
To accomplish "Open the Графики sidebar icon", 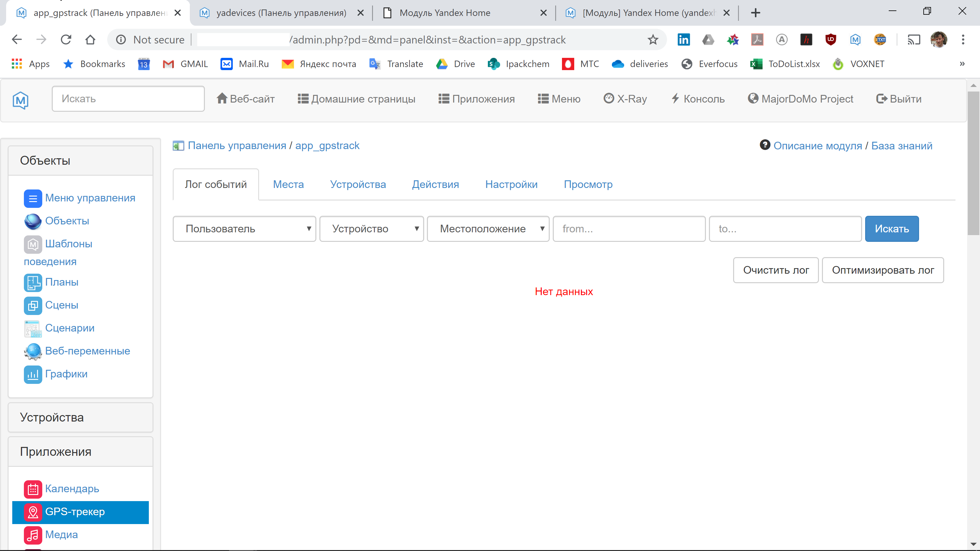I will click(33, 374).
